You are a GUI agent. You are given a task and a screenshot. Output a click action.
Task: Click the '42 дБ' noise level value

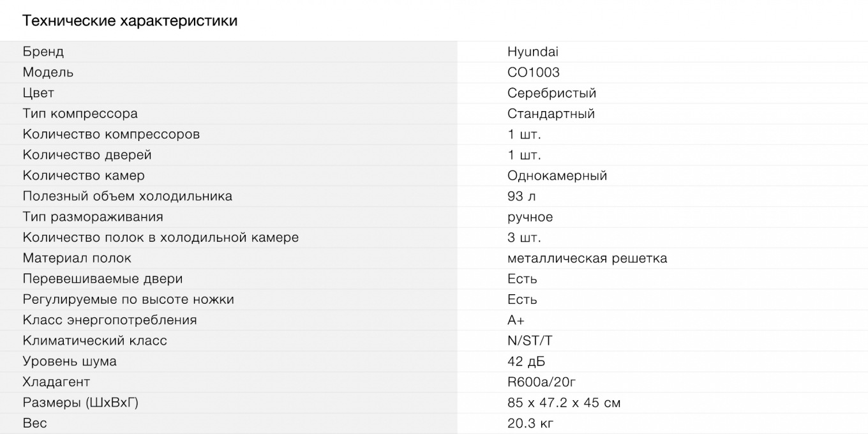pos(527,361)
